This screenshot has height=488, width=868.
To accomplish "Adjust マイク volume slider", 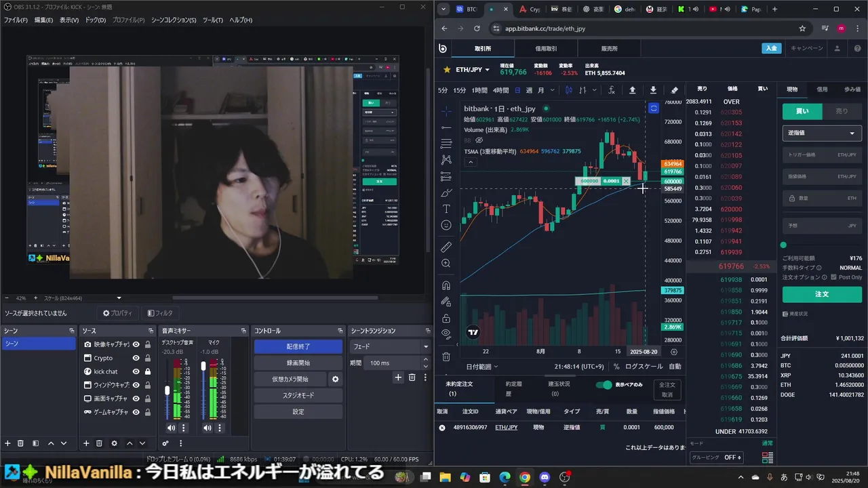I will coord(203,367).
